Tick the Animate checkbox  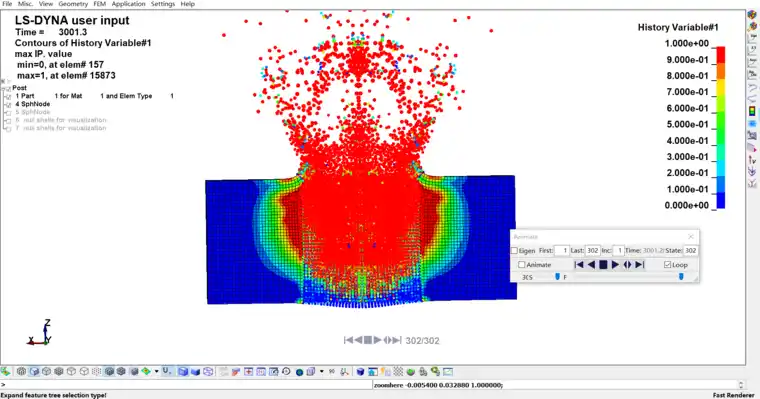tap(522, 265)
